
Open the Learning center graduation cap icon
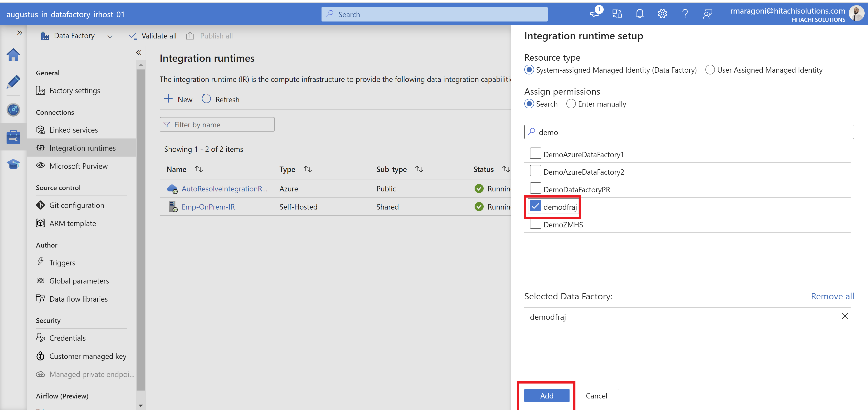(x=13, y=164)
